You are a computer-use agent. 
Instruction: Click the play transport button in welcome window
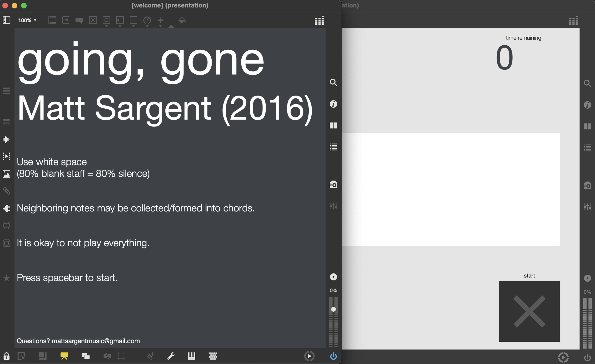(x=309, y=356)
